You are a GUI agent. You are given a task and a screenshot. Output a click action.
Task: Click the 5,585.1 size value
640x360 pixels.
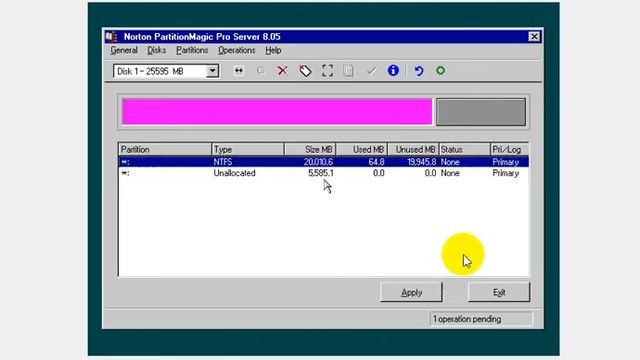[x=321, y=173]
